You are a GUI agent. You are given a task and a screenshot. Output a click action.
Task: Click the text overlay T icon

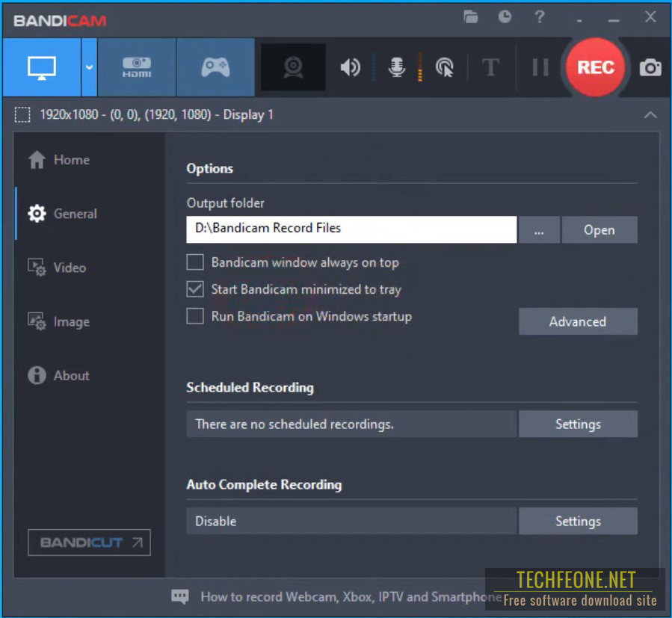pyautogui.click(x=490, y=67)
